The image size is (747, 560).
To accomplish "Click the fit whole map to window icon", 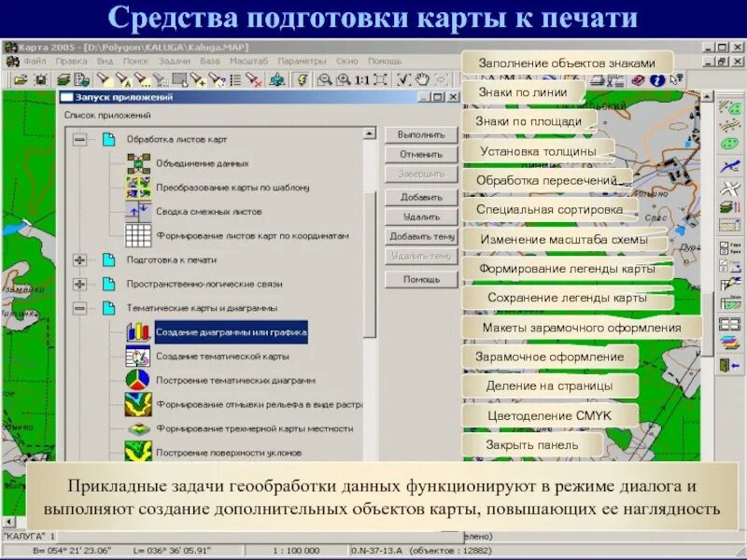I will click(x=380, y=79).
